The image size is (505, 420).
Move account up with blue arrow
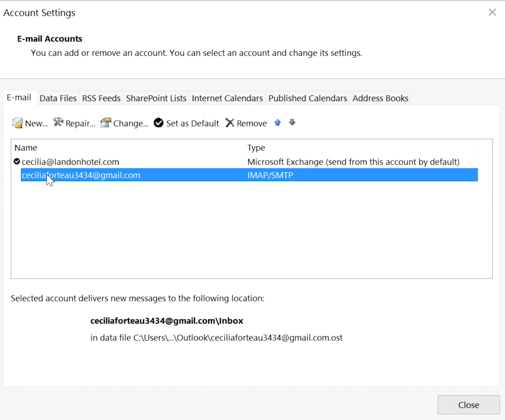point(278,123)
